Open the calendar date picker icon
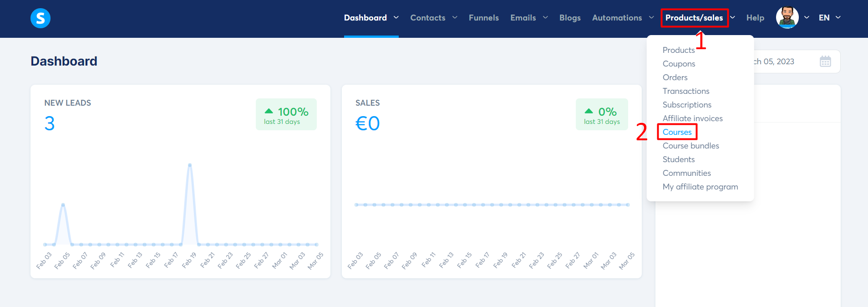This screenshot has width=868, height=307. click(825, 61)
